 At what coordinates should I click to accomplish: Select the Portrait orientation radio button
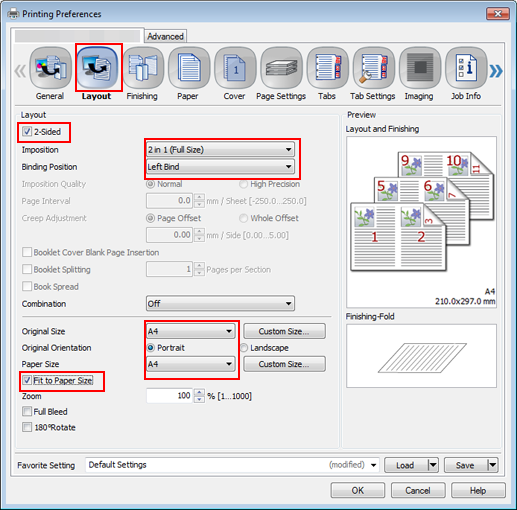tap(151, 348)
